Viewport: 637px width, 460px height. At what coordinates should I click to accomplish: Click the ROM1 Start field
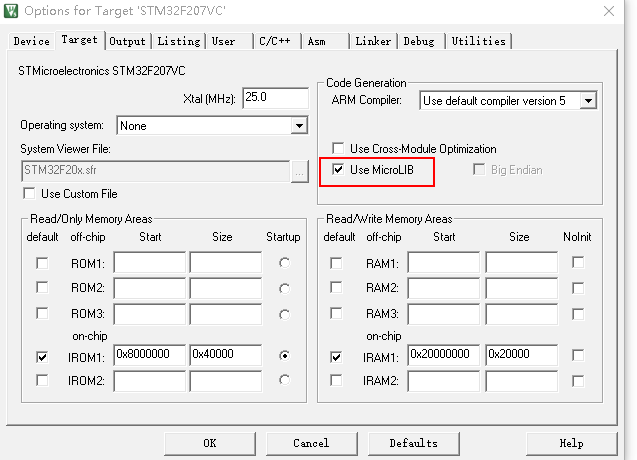click(x=150, y=262)
